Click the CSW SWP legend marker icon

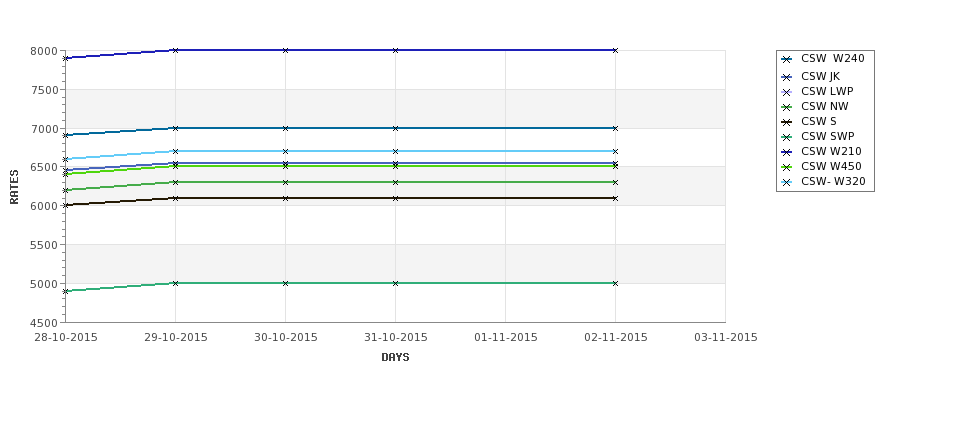787,137
